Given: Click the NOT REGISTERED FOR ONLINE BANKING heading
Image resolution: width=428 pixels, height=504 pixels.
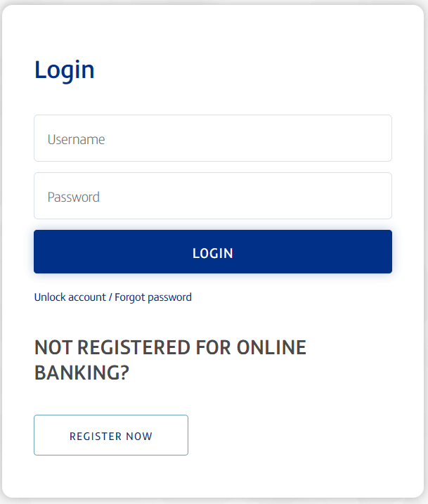Looking at the screenshot, I should 170,360.
